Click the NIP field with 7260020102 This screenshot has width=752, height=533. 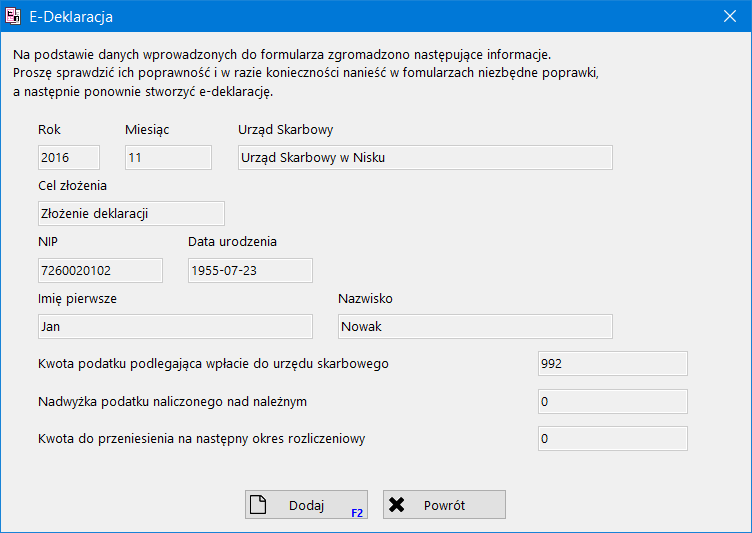click(x=100, y=270)
